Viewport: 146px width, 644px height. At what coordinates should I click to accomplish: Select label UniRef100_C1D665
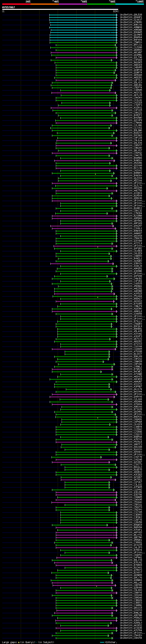coord(131,349)
